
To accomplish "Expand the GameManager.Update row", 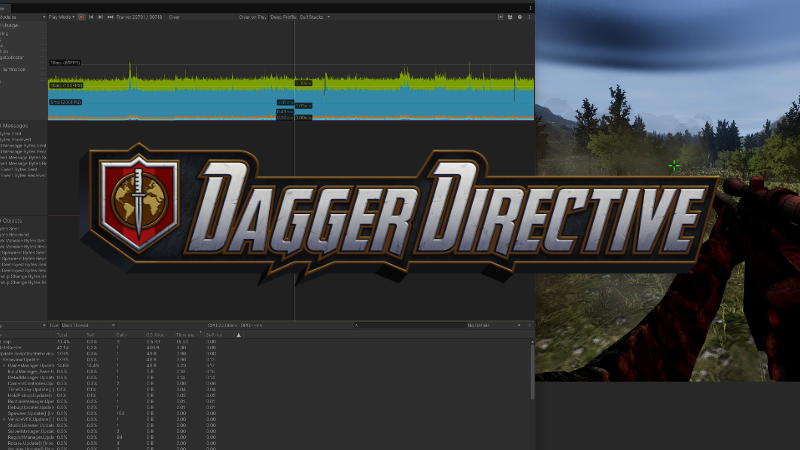I will 5,365.
